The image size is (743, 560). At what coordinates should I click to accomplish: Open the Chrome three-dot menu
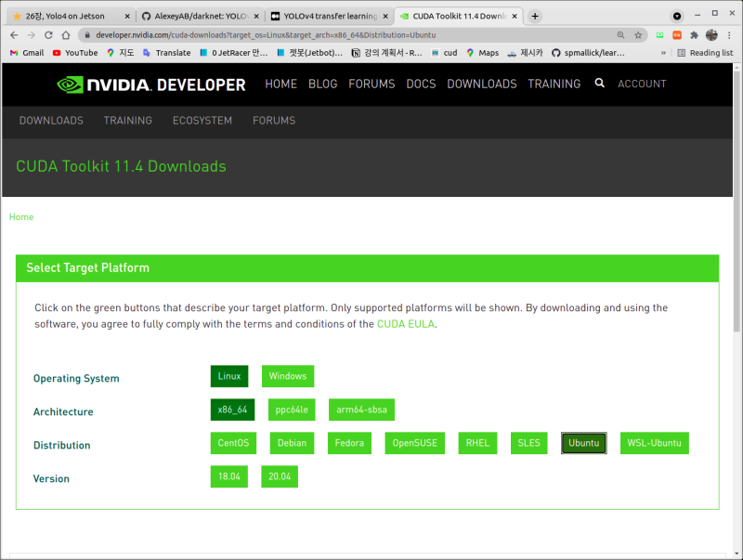(x=729, y=35)
